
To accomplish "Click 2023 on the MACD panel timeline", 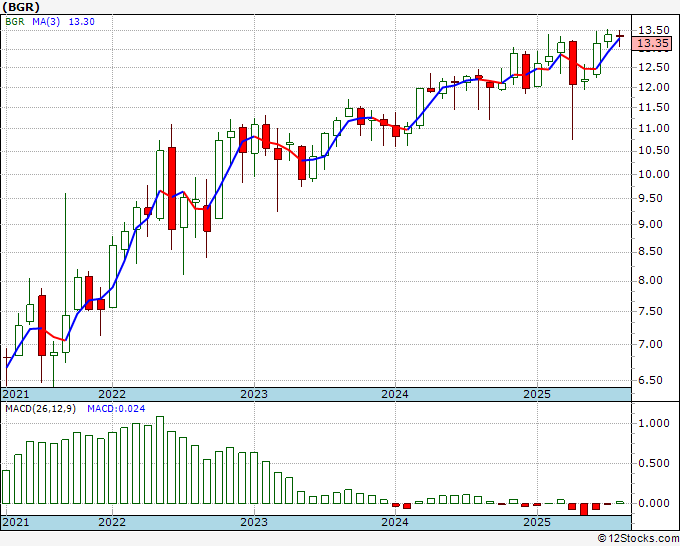I will point(254,522).
